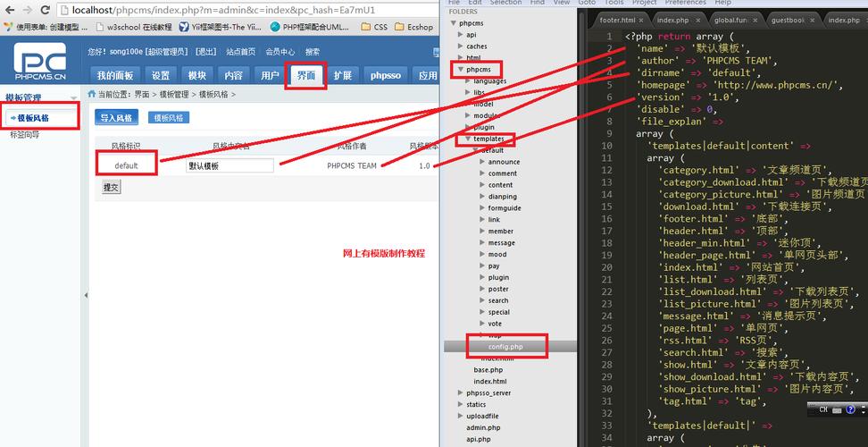The height and width of the screenshot is (447, 868).
Task: Open api.php in Sublime sidebar
Action: 479,439
